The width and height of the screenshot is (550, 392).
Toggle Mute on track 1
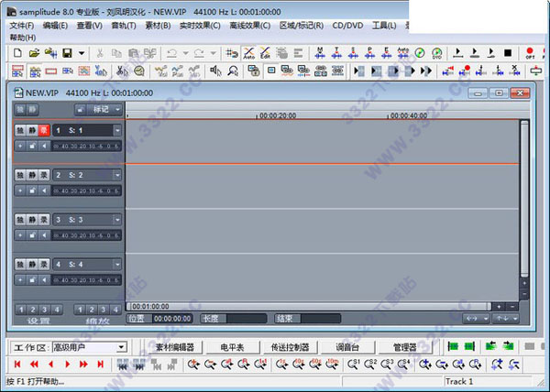point(32,131)
